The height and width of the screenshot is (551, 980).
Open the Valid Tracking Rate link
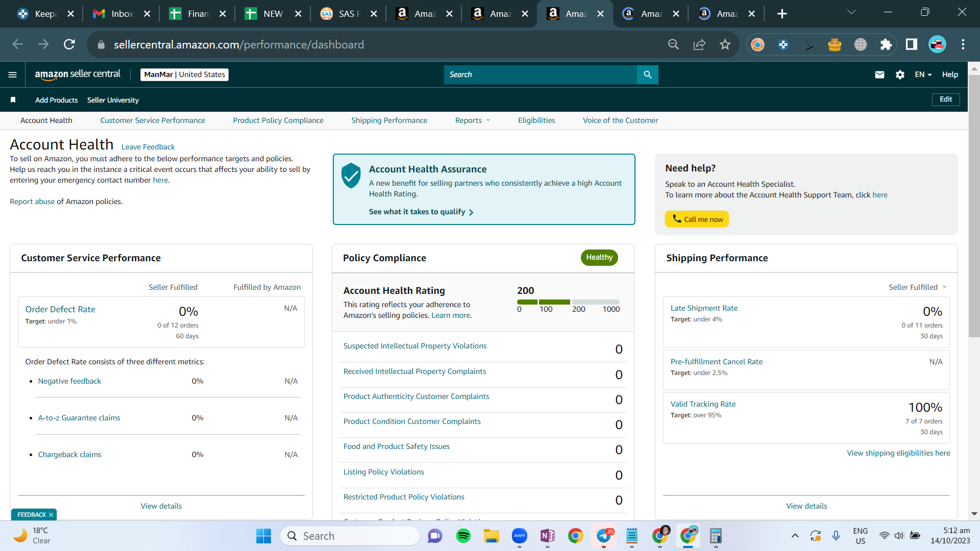(x=703, y=404)
